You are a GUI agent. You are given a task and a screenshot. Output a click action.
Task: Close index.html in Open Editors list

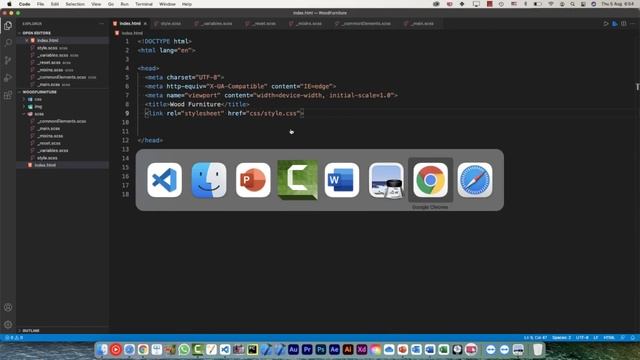[x=27, y=40]
